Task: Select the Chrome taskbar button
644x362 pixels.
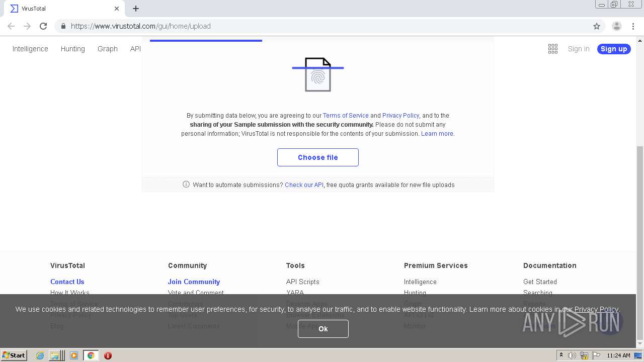Action: (91, 355)
